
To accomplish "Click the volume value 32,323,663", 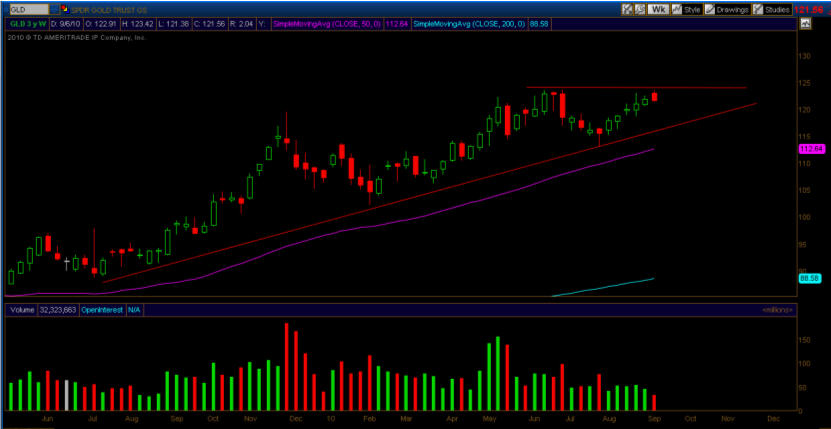I will (x=58, y=310).
